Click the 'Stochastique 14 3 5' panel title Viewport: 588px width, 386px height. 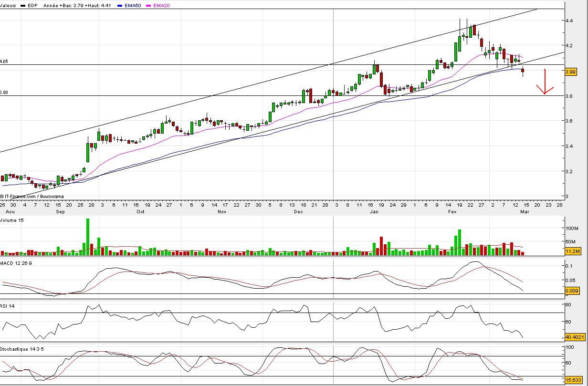pyautogui.click(x=23, y=350)
